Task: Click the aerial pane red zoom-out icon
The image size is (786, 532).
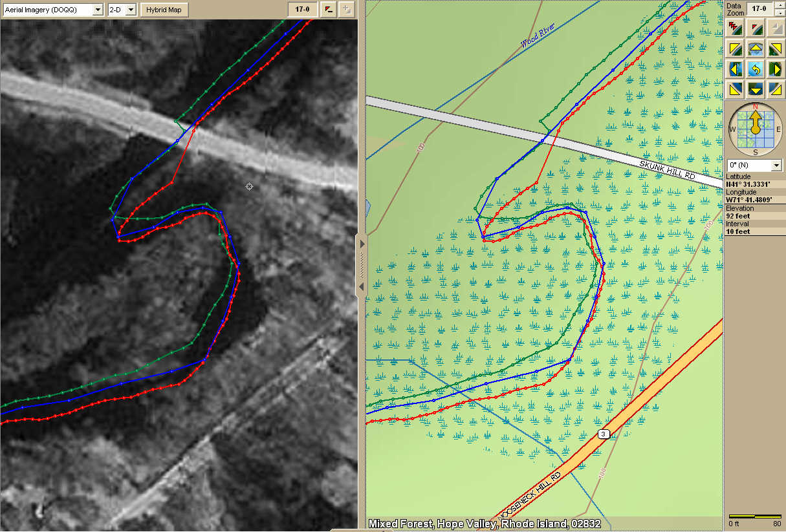Action: (x=329, y=9)
